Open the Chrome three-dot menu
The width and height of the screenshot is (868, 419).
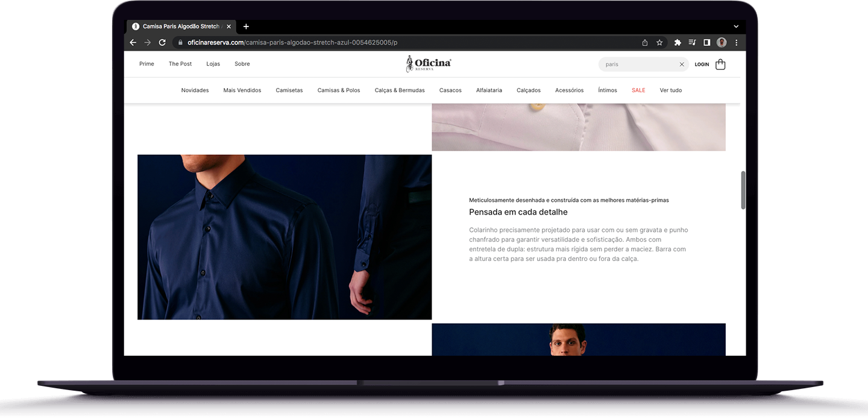click(736, 42)
